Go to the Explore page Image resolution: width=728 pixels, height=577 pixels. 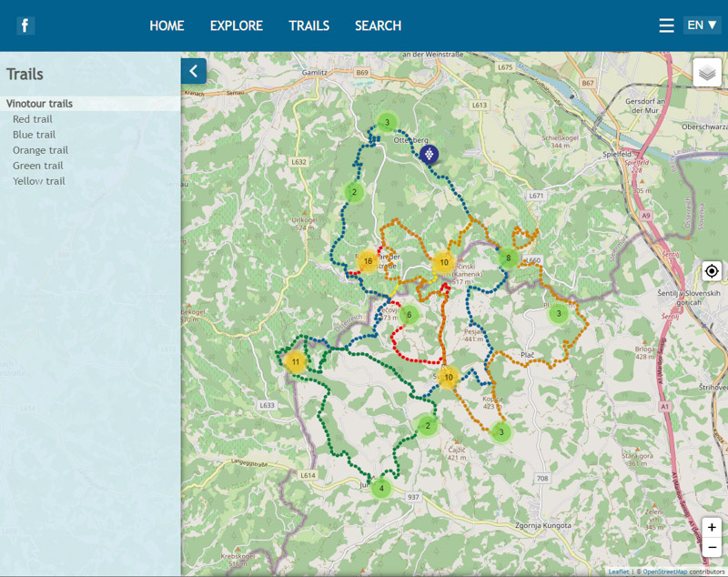point(237,25)
